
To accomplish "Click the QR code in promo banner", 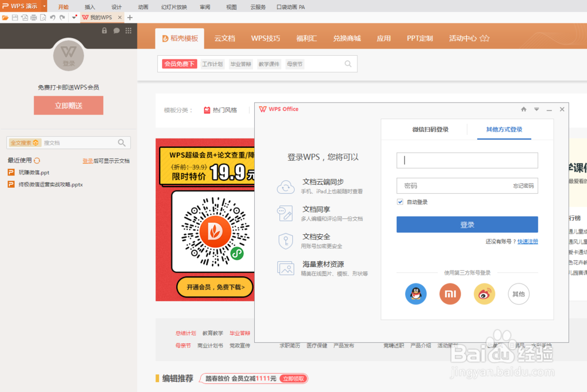I will (x=215, y=232).
